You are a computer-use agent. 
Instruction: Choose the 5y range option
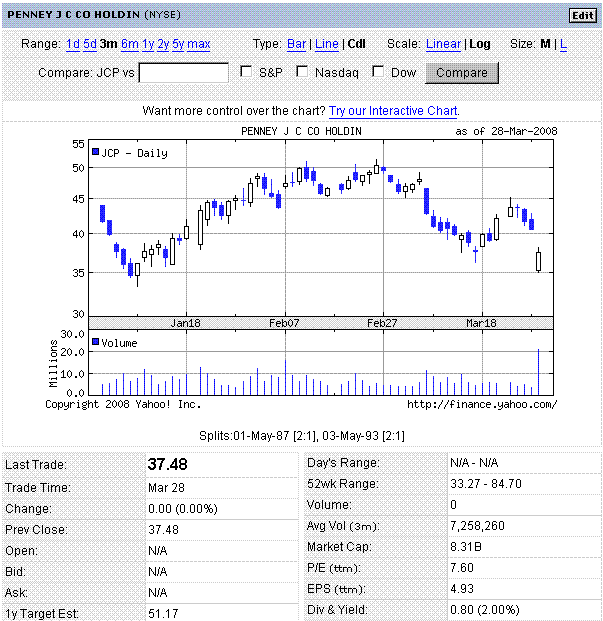pos(178,44)
